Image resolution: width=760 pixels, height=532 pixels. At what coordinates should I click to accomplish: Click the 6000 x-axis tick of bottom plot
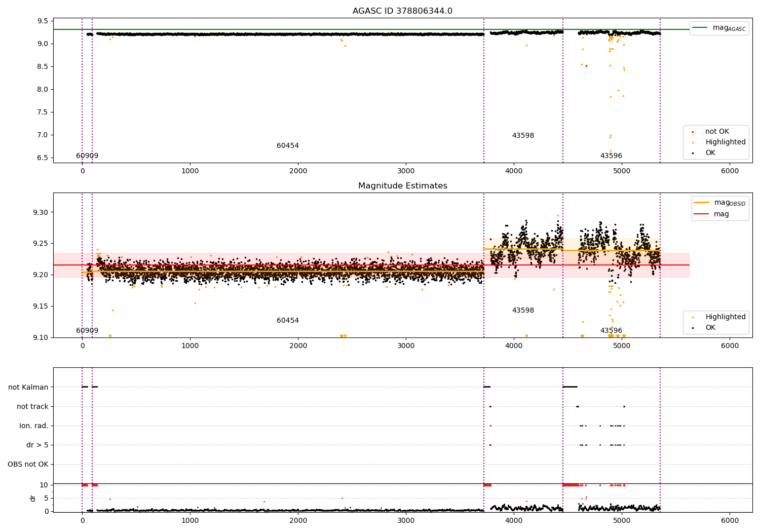730,521
